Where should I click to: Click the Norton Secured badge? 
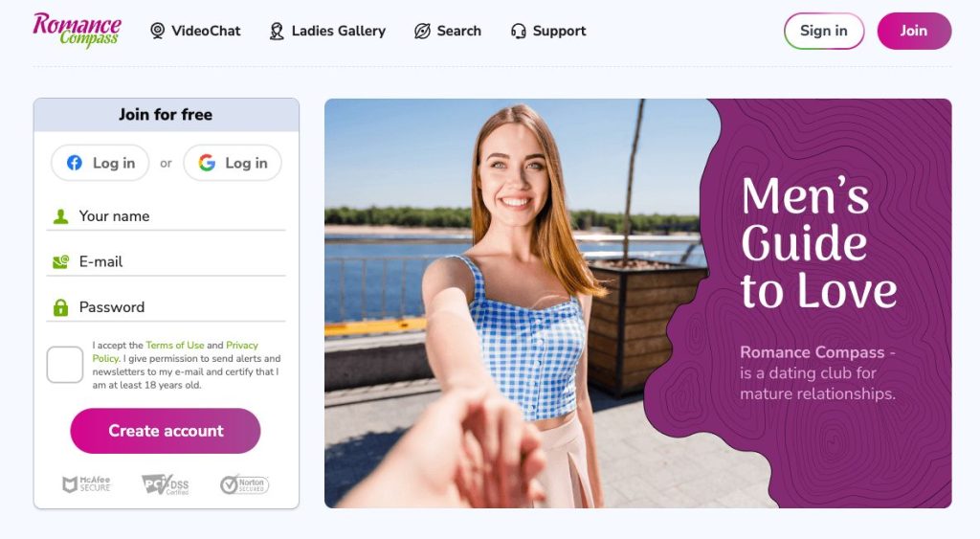pyautogui.click(x=244, y=484)
